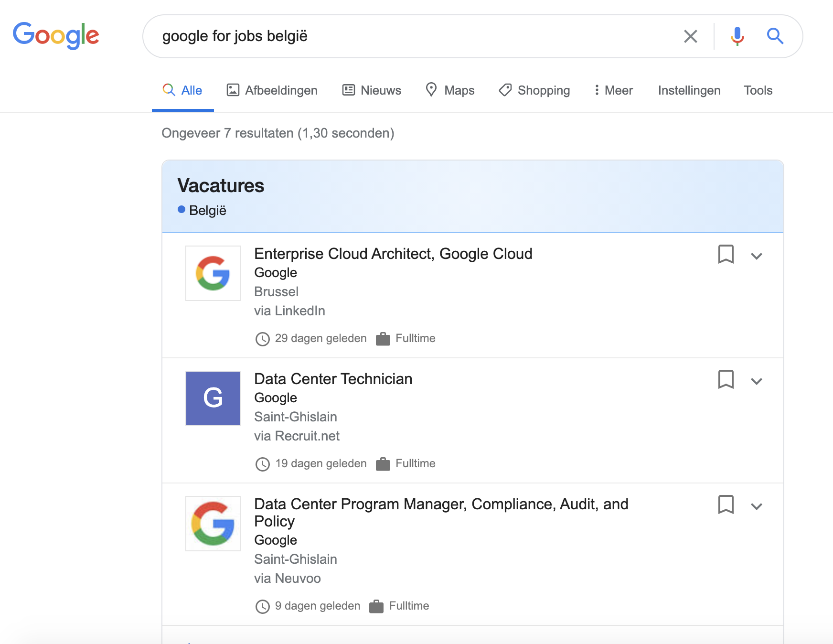
Task: Click Google logo thumbnail for Data Center Program Manager
Action: pos(213,524)
